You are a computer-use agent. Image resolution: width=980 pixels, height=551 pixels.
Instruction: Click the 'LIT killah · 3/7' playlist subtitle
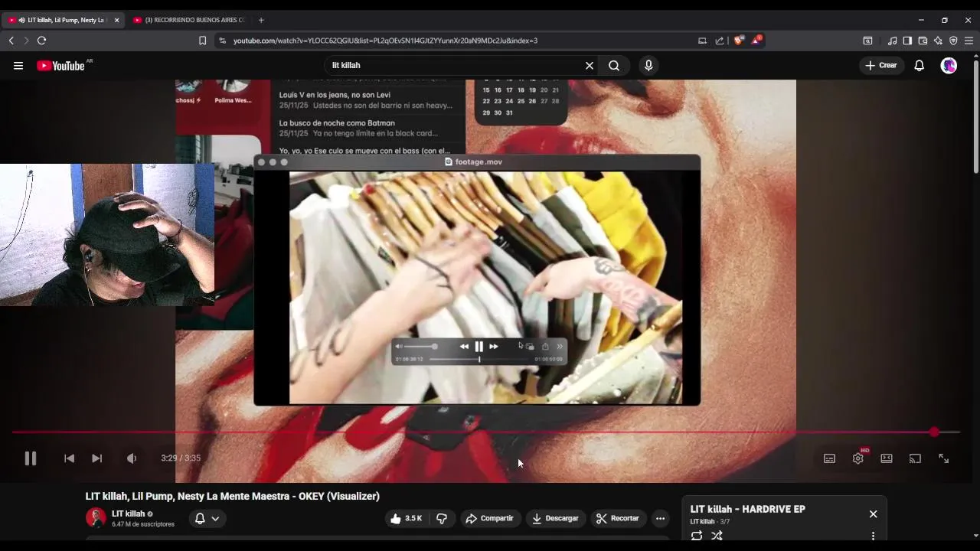click(710, 522)
